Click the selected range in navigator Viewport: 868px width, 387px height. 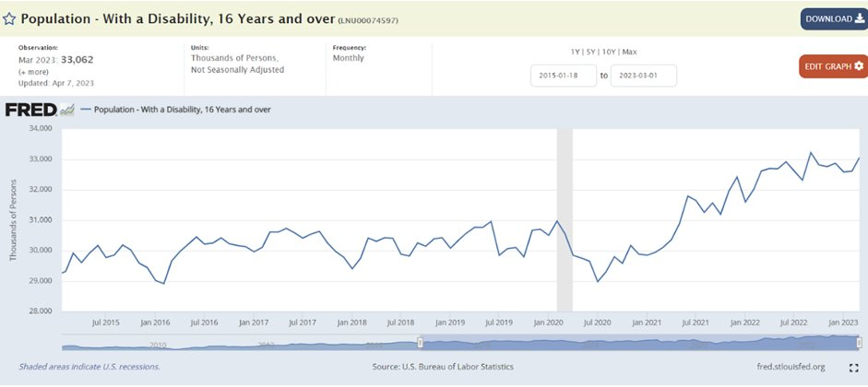[x=639, y=343]
